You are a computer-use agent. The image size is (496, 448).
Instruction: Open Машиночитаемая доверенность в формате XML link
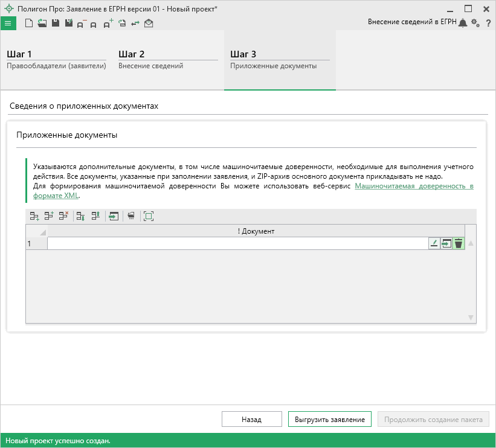(414, 187)
